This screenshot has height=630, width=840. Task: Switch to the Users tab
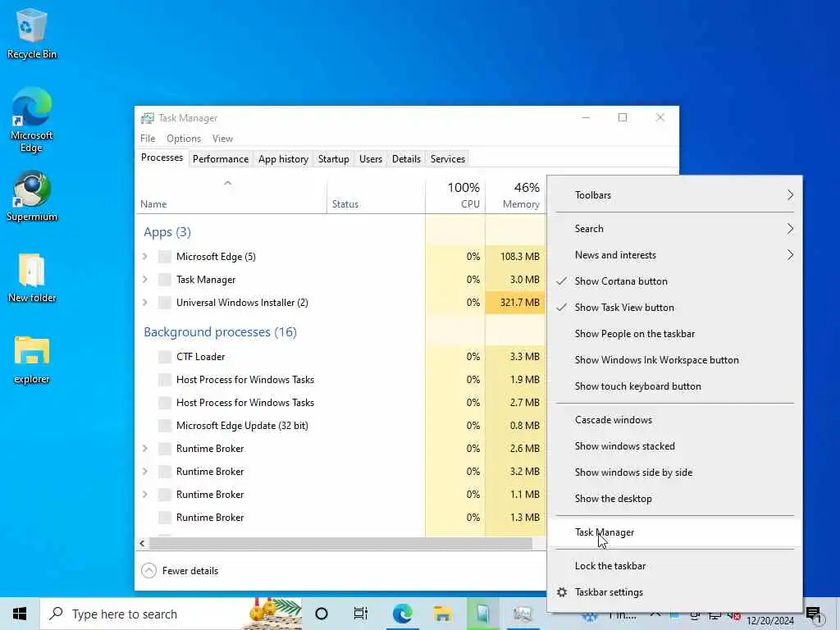tap(371, 159)
